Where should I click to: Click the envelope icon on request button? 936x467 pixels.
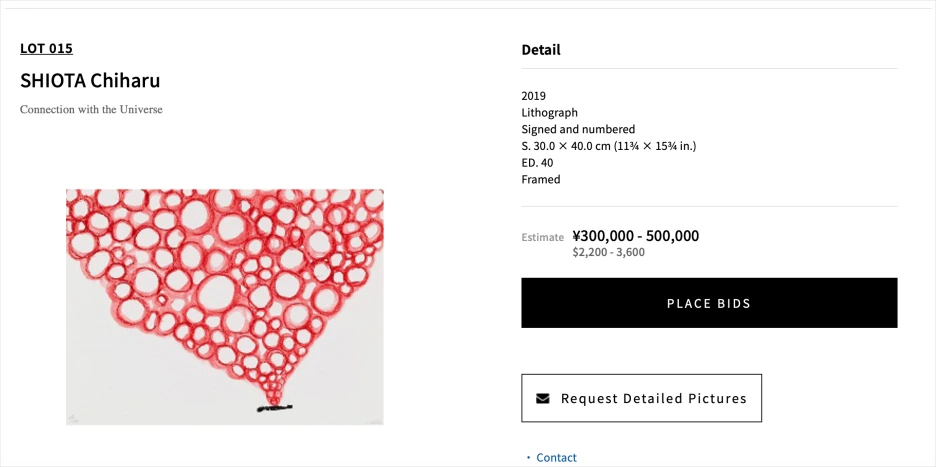[x=543, y=398]
